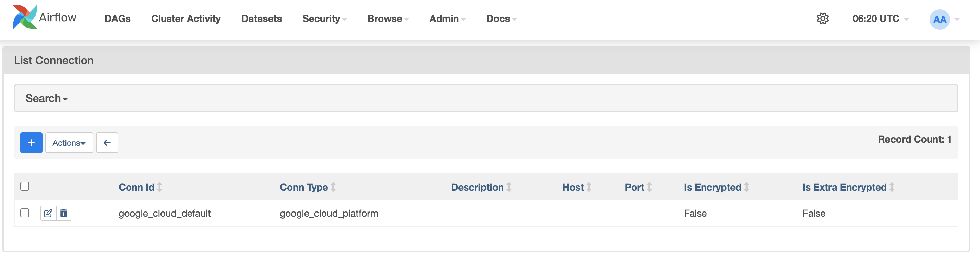Open the Cluster Activity page
This screenshot has width=980, height=266.
click(x=186, y=19)
